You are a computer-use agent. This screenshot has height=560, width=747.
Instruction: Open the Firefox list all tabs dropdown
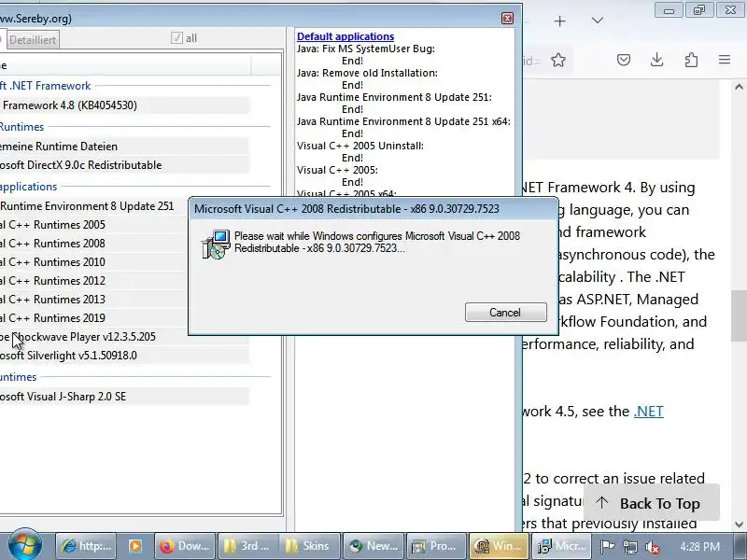(597, 21)
